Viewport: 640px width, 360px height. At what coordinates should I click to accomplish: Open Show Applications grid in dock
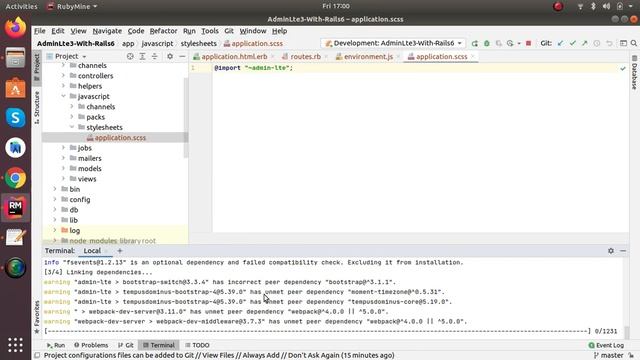click(16, 345)
